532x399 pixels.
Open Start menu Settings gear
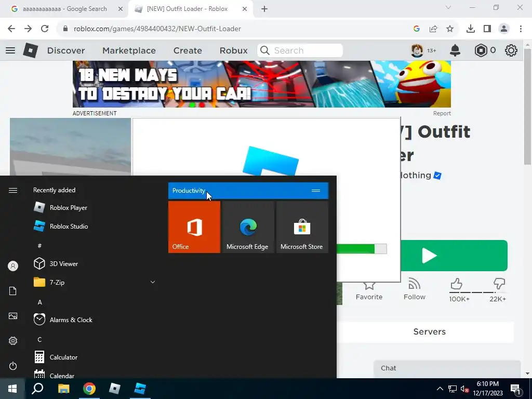13,341
